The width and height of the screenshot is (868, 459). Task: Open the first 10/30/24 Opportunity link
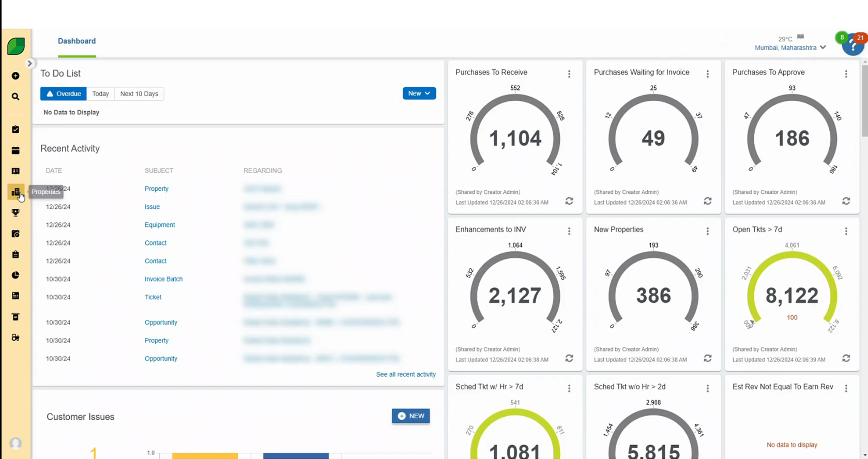(x=161, y=323)
